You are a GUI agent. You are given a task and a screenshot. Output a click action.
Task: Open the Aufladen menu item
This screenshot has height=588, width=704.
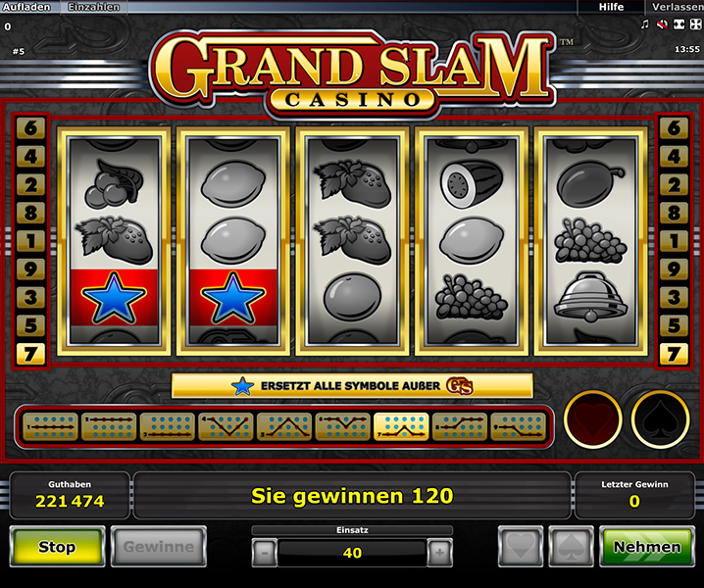(x=26, y=7)
